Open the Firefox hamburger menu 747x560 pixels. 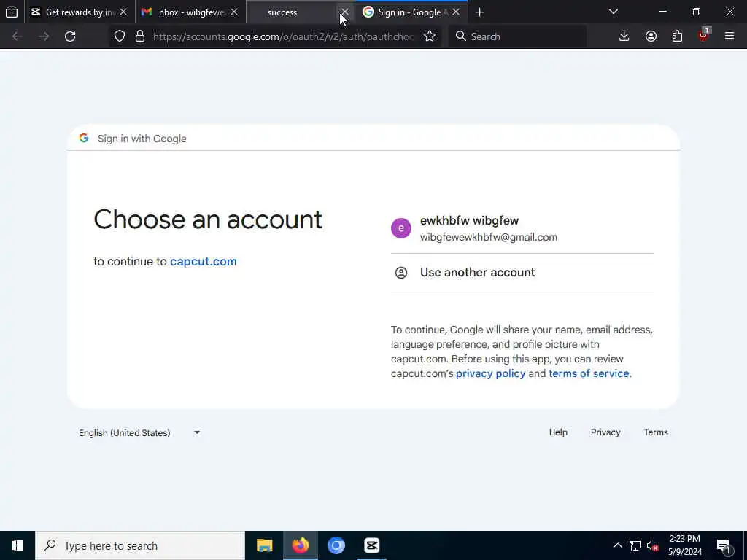[729, 36]
